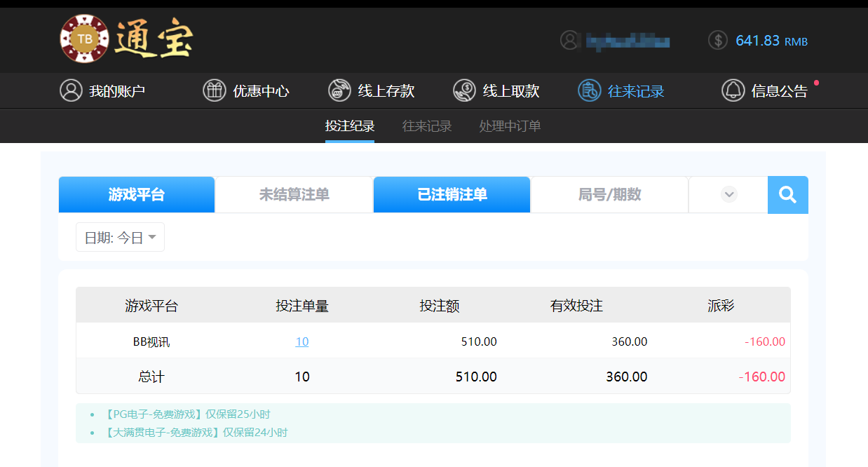Switch to the 往来记录 tab
The width and height of the screenshot is (868, 467).
[427, 126]
